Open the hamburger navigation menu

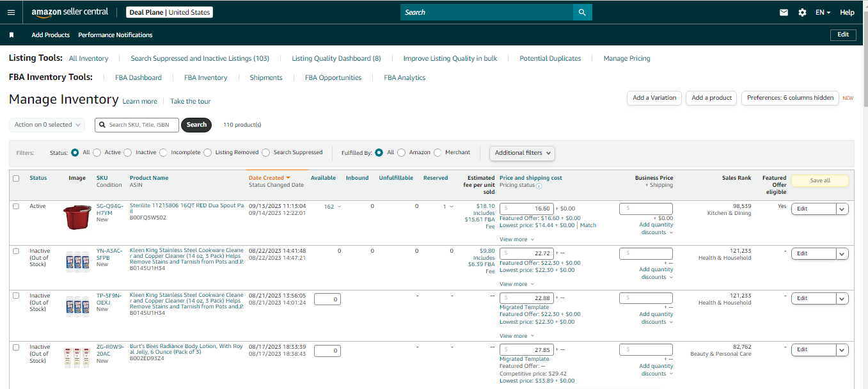[x=11, y=12]
